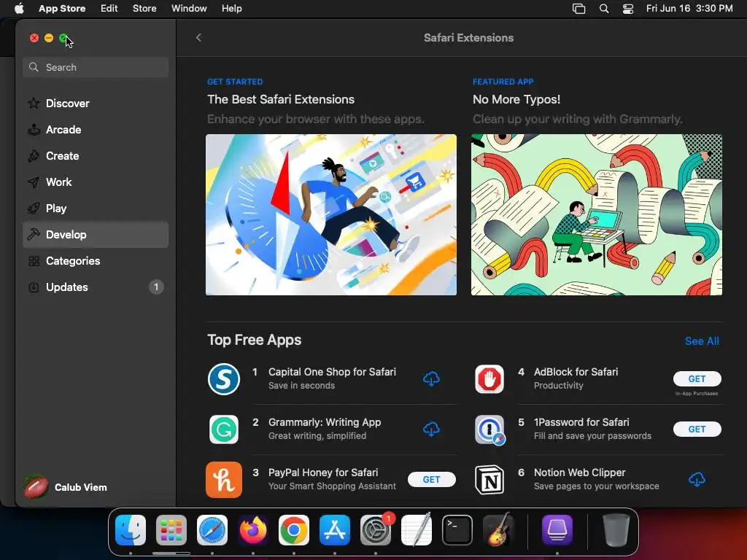Click the App Store search field
747x560 pixels.
click(x=96, y=67)
